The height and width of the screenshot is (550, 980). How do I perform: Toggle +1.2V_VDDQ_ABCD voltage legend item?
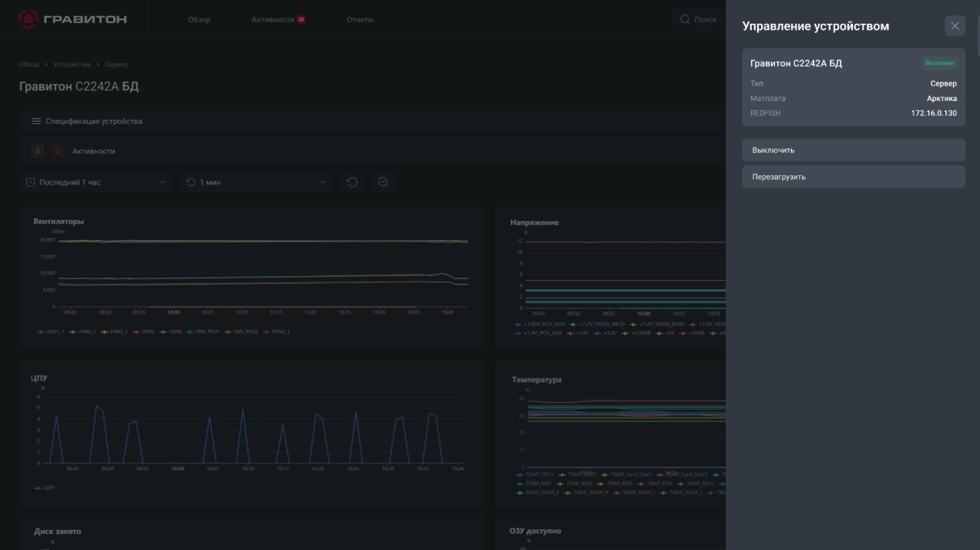pos(597,324)
